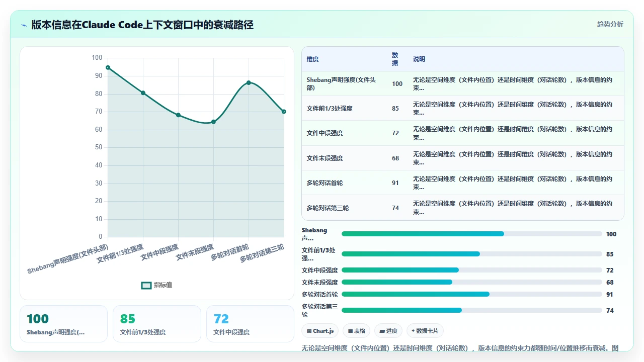Click the 数据卡片 tag chip
Image resolution: width=644 pixels, height=362 pixels.
click(425, 331)
